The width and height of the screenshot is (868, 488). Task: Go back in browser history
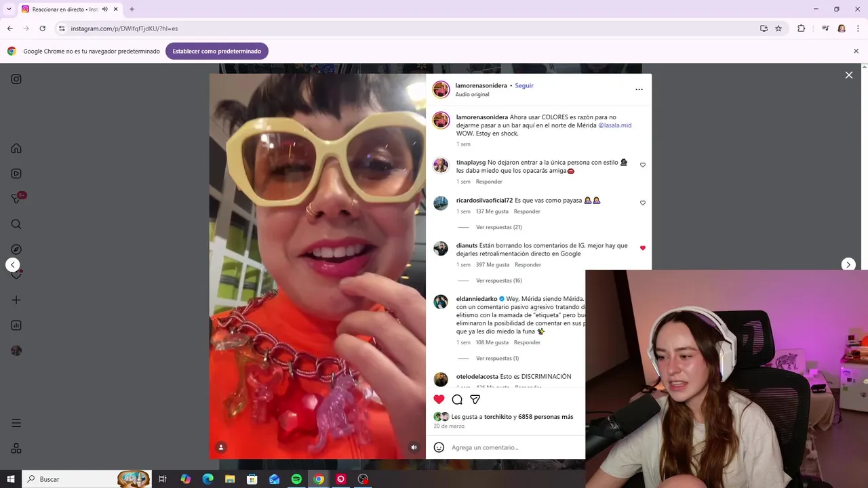[x=10, y=28]
